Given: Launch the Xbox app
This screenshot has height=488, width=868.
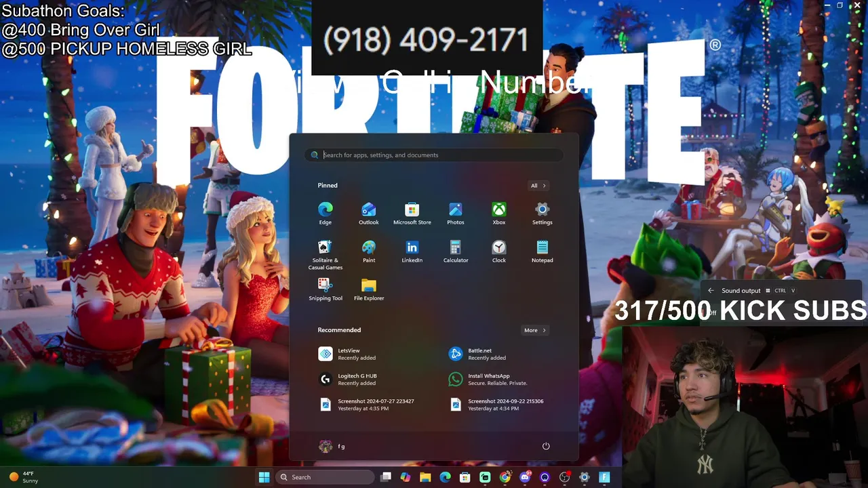Looking at the screenshot, I should (x=499, y=213).
